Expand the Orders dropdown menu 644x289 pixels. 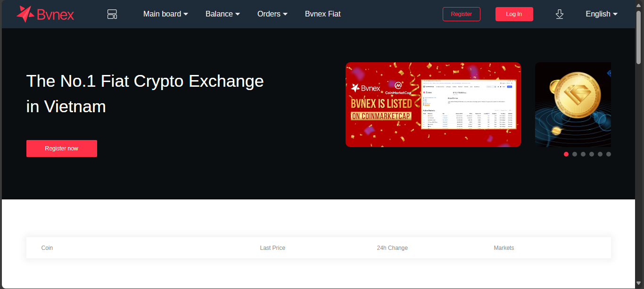(x=272, y=14)
